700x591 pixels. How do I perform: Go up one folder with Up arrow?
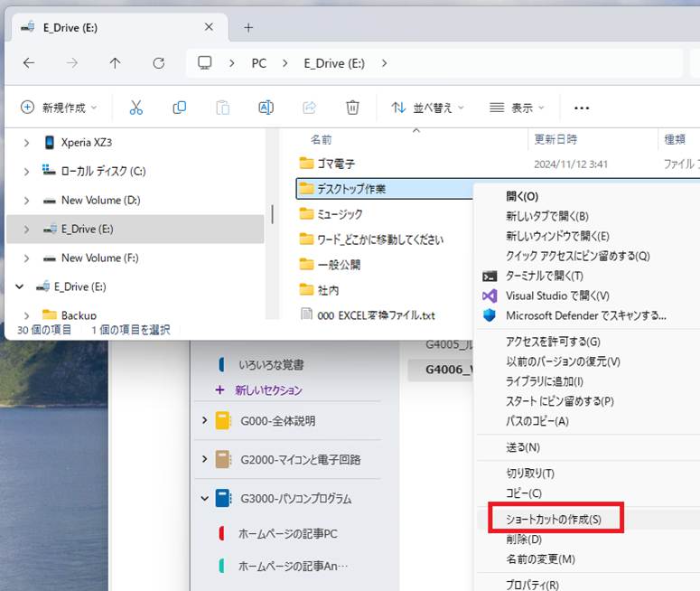click(115, 63)
